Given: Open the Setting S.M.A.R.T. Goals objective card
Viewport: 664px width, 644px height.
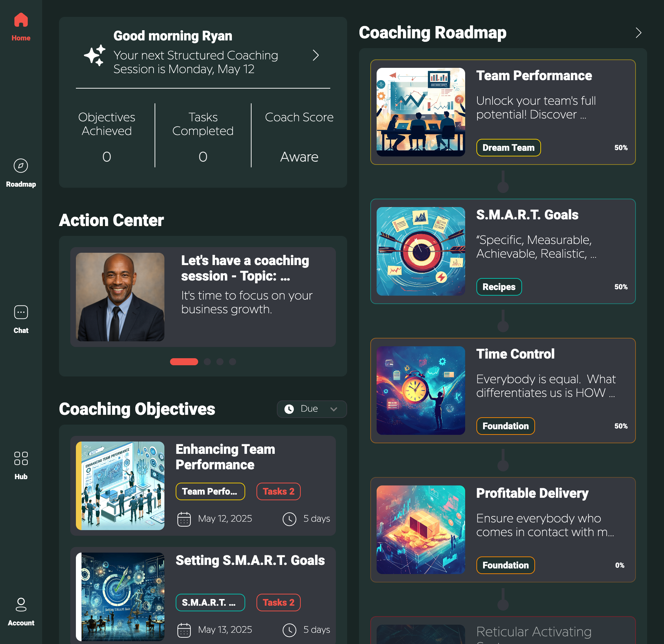Looking at the screenshot, I should [250, 560].
